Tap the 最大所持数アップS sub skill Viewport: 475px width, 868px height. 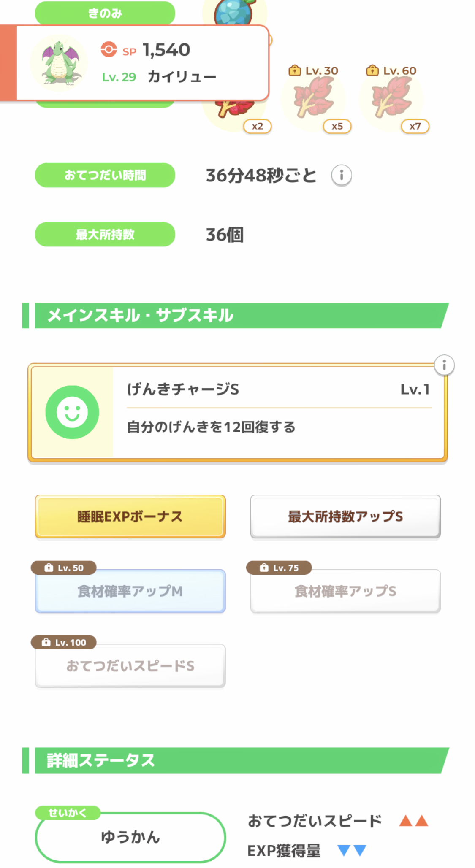(345, 516)
